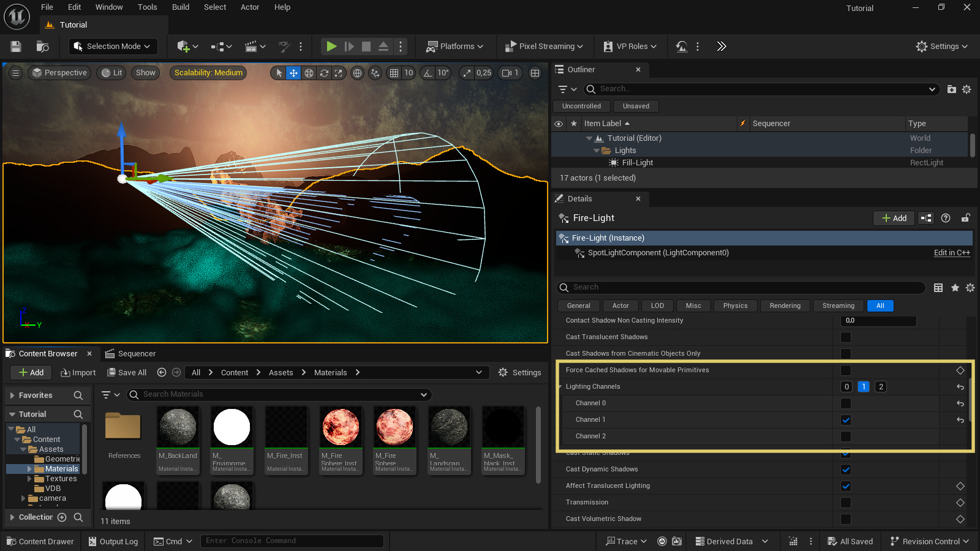980x551 pixels.
Task: Uncheck the Channel 1 checkbox
Action: click(x=846, y=420)
